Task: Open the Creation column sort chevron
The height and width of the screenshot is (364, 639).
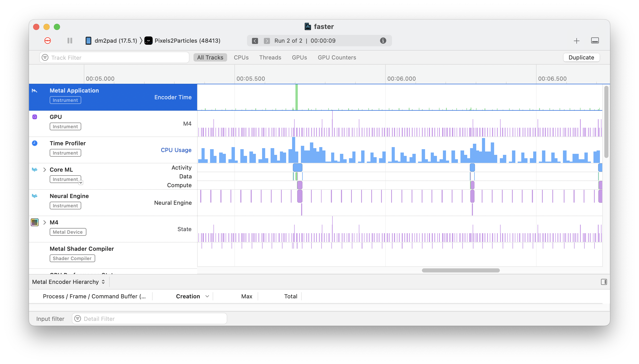Action: click(207, 296)
